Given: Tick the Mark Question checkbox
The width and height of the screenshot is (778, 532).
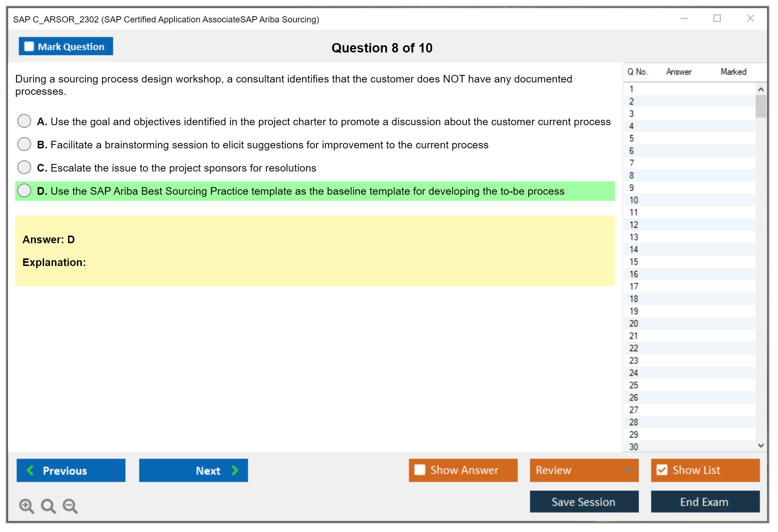Looking at the screenshot, I should [29, 46].
